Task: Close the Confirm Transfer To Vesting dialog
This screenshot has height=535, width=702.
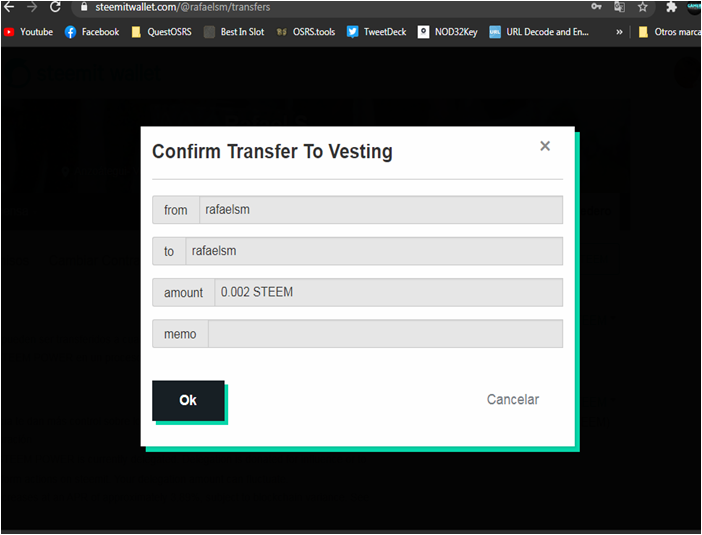Action: (x=545, y=146)
